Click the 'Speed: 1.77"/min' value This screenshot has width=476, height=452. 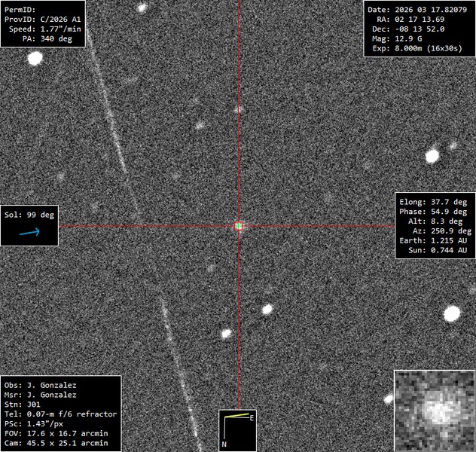(45, 29)
